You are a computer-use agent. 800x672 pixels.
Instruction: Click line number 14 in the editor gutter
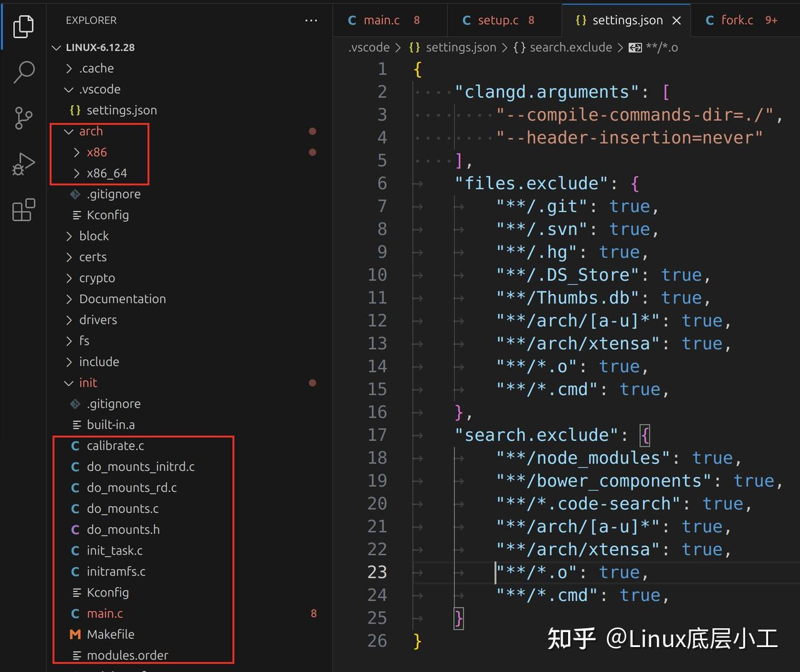[377, 366]
